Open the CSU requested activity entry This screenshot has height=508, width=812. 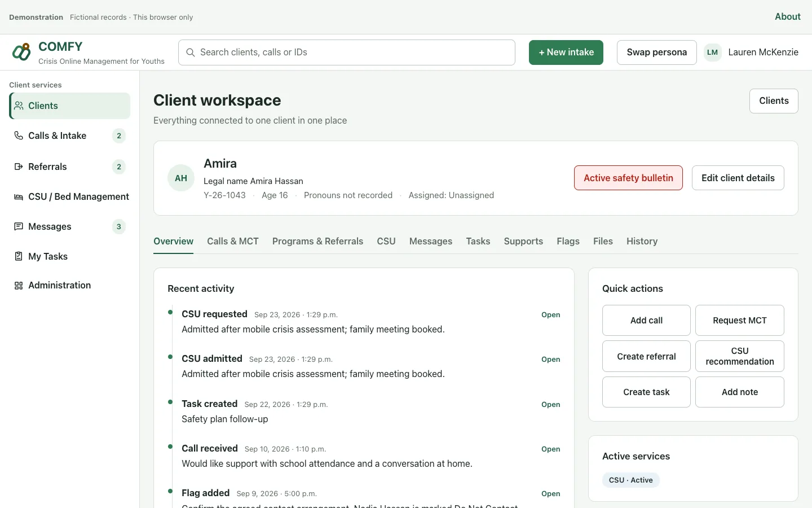point(551,315)
